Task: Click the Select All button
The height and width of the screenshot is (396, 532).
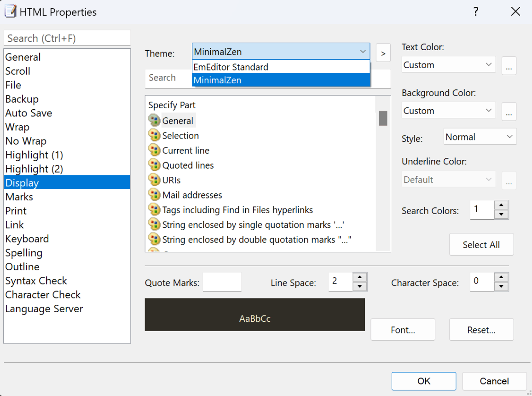Action: point(481,245)
